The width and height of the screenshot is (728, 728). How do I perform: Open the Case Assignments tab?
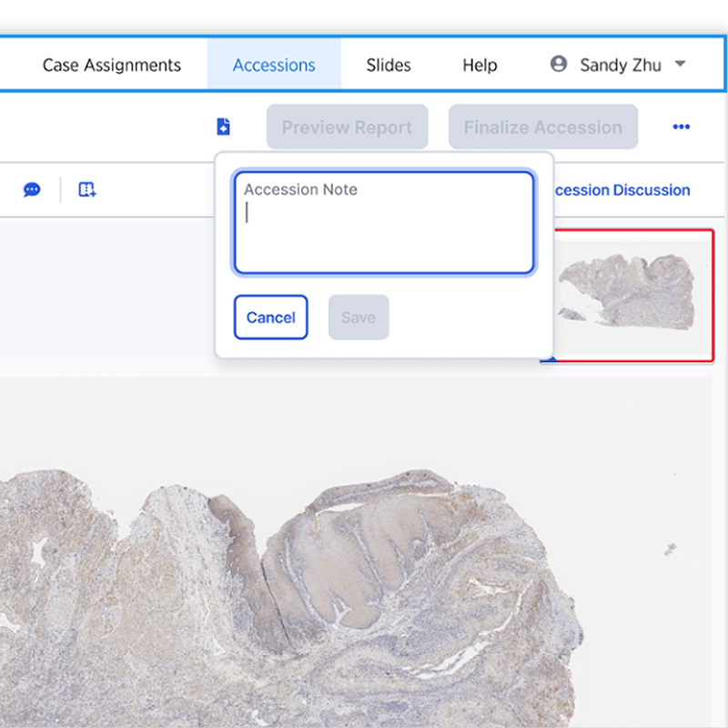(111, 65)
